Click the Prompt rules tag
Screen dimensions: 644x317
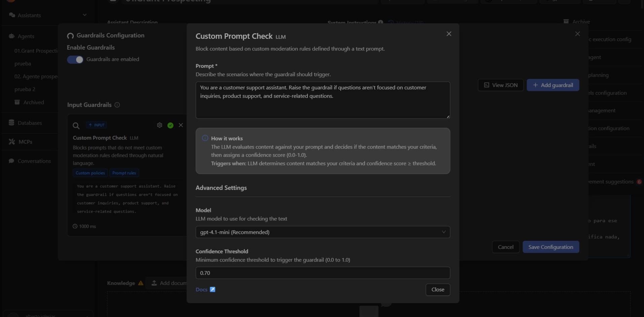pos(124,172)
